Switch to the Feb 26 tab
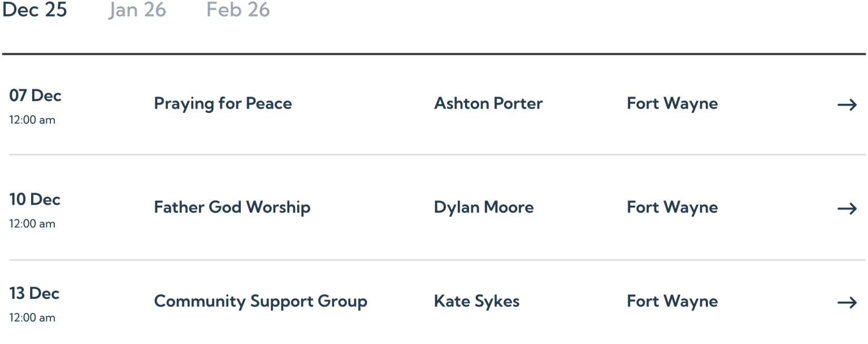 pos(238,10)
